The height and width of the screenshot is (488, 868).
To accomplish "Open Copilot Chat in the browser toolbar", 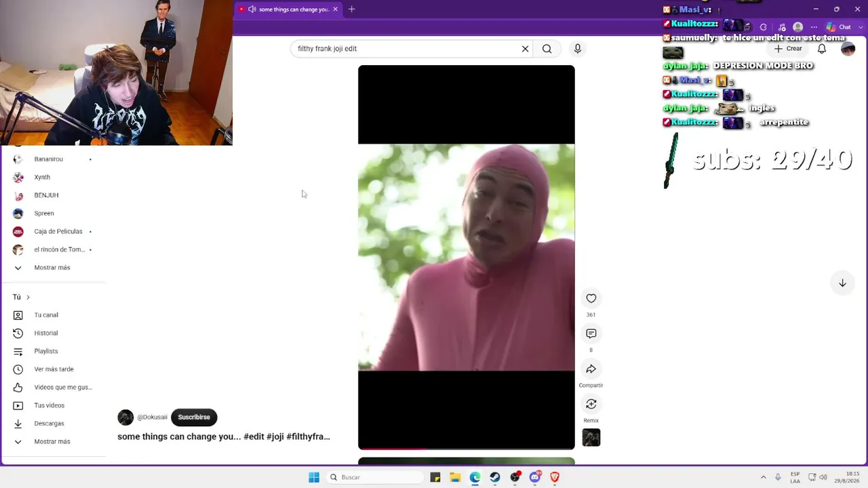I will 838,27.
